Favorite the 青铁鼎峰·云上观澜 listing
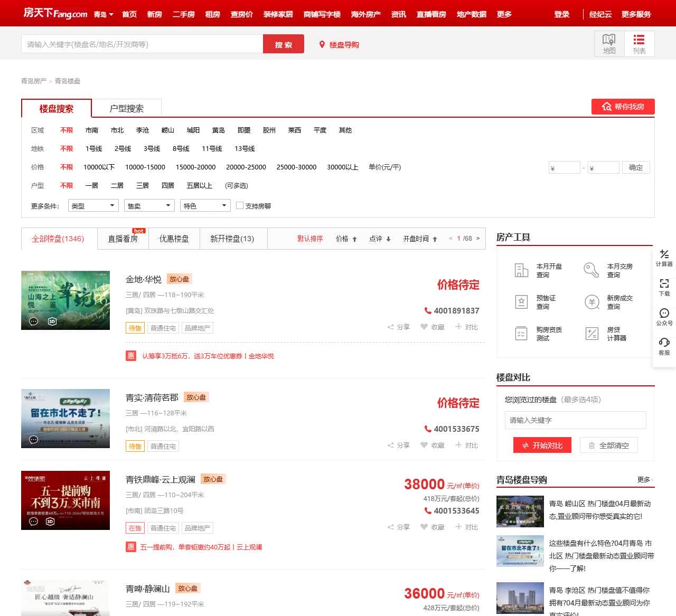This screenshot has height=616, width=676. 433,527
